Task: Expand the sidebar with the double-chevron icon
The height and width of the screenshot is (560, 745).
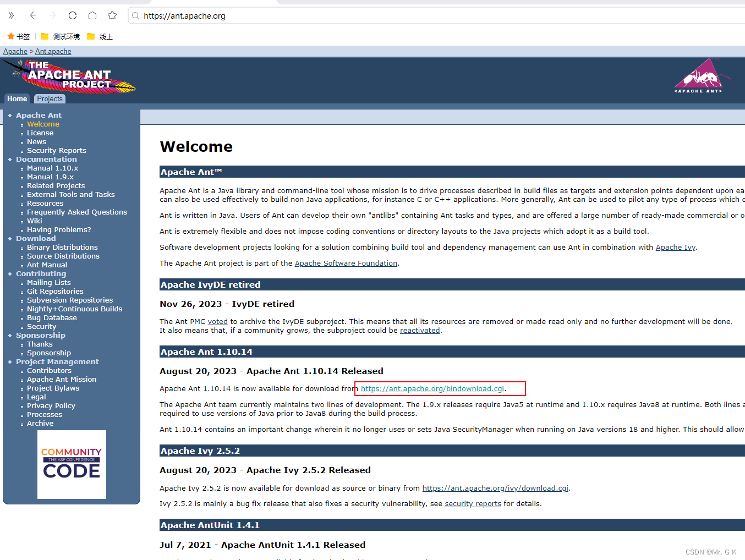Action: (x=11, y=15)
